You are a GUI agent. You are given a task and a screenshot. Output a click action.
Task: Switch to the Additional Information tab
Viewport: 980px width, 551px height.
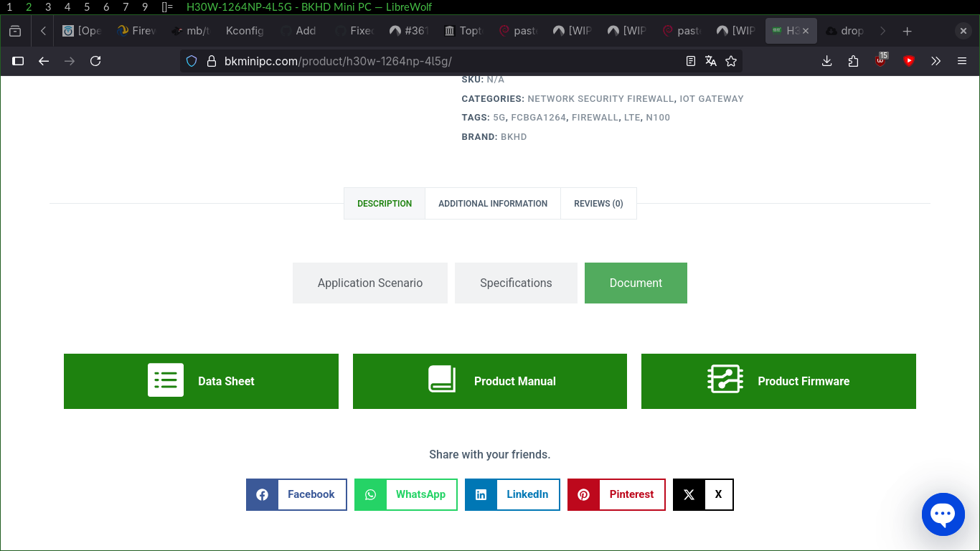pos(493,204)
